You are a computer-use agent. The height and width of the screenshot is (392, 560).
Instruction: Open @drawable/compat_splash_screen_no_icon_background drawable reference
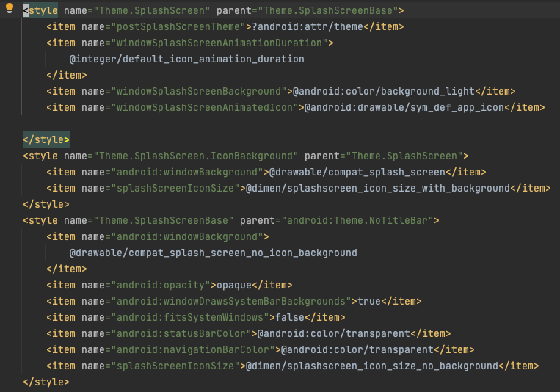(x=213, y=253)
